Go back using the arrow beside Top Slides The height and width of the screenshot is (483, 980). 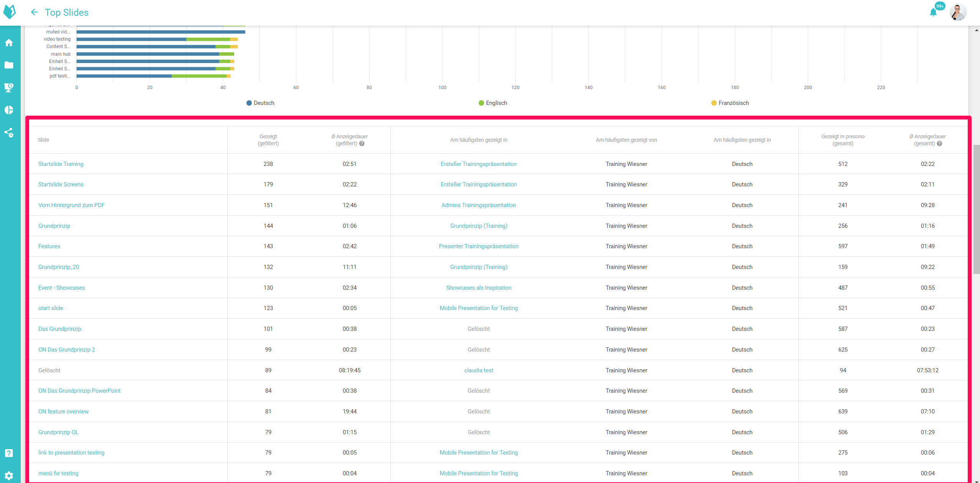tap(34, 12)
